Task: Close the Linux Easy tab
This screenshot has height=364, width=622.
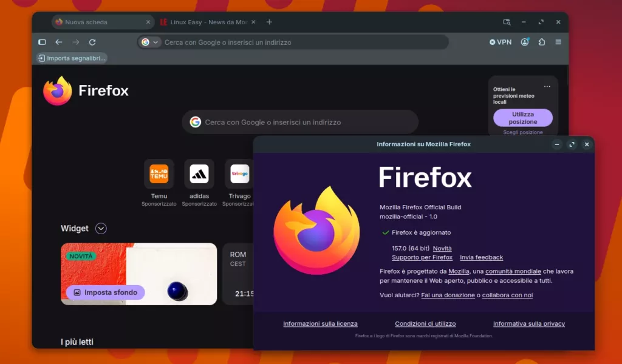Action: [253, 22]
